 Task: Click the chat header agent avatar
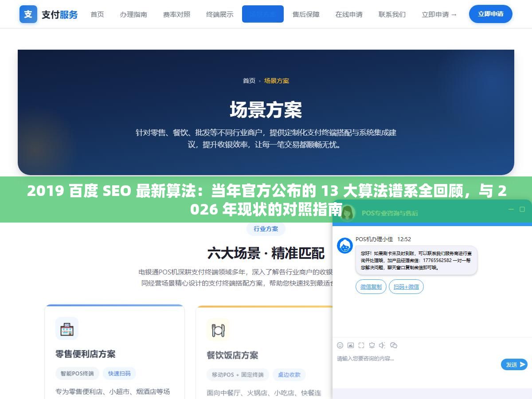click(348, 213)
